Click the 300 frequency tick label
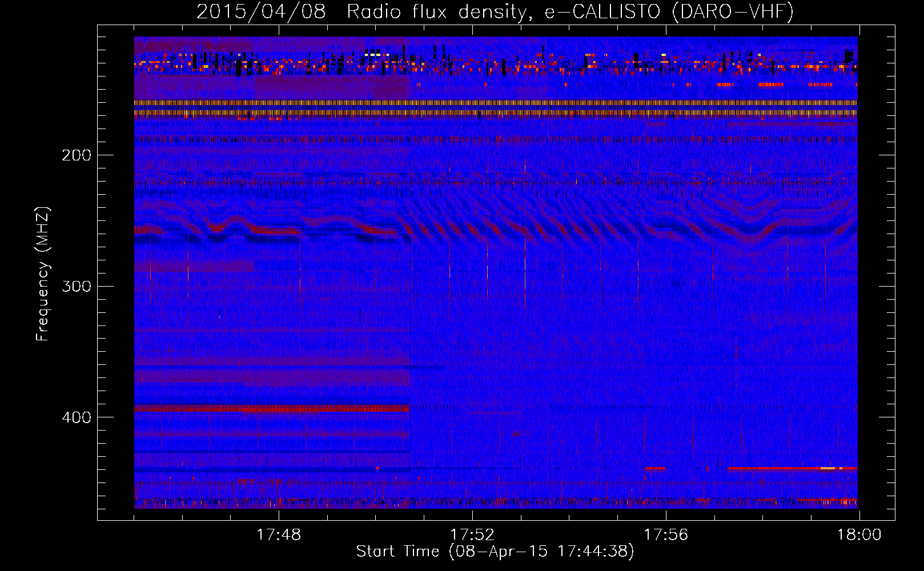 point(77,286)
